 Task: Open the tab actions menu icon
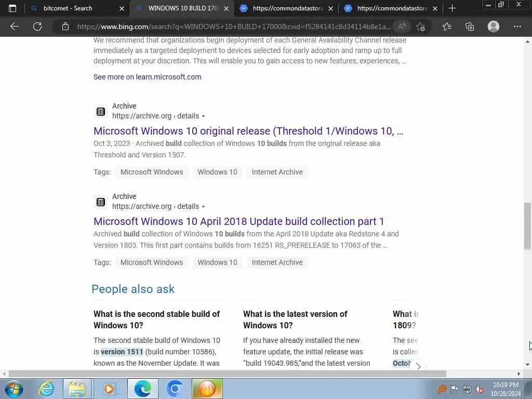pyautogui.click(x=12, y=8)
